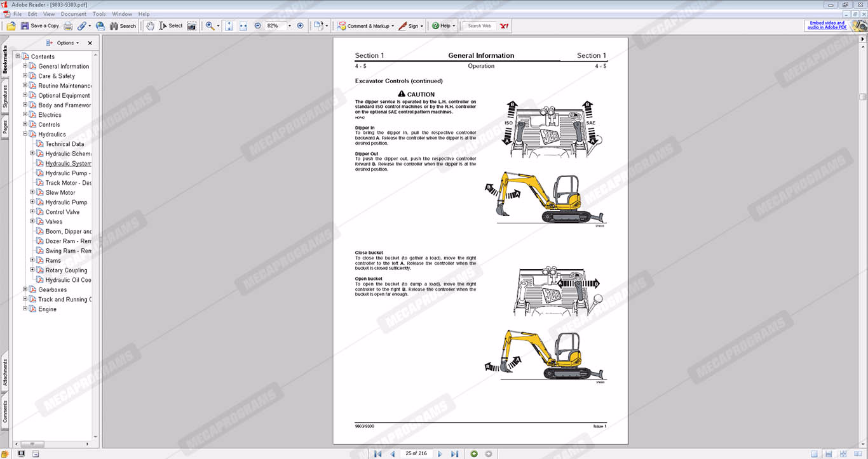Screen dimensions: 868x459
Task: Switch to the Comments side tab
Action: click(5, 411)
